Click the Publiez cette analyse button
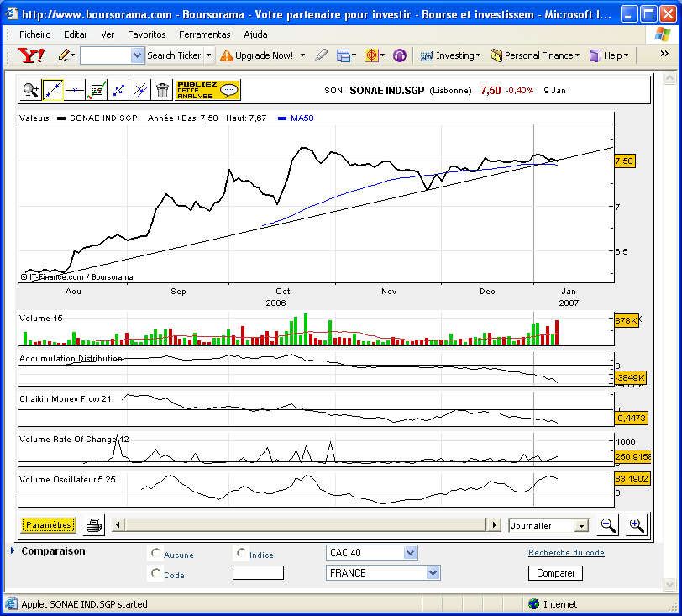Screen dimensions: 682x616 [x=207, y=90]
